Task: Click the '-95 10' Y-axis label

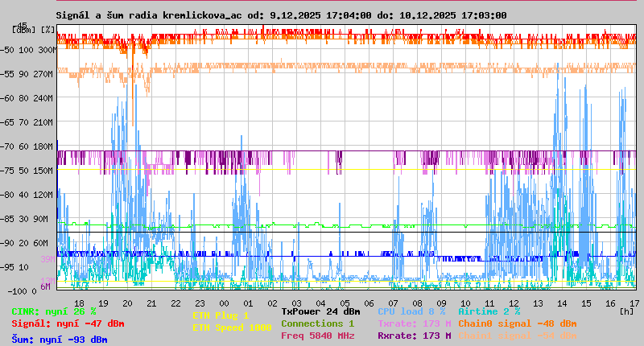Action: click(x=14, y=267)
